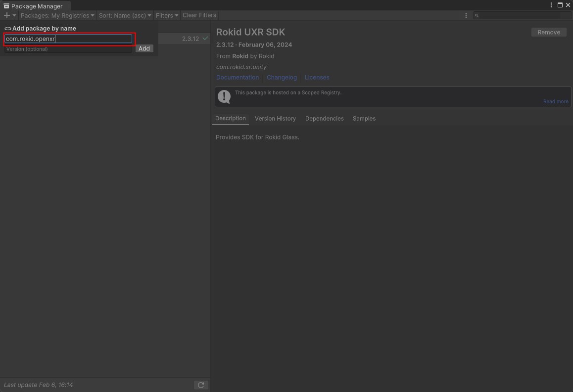Viewport: 573px width, 392px height.
Task: Click the Package Manager window tab
Action: [x=36, y=6]
